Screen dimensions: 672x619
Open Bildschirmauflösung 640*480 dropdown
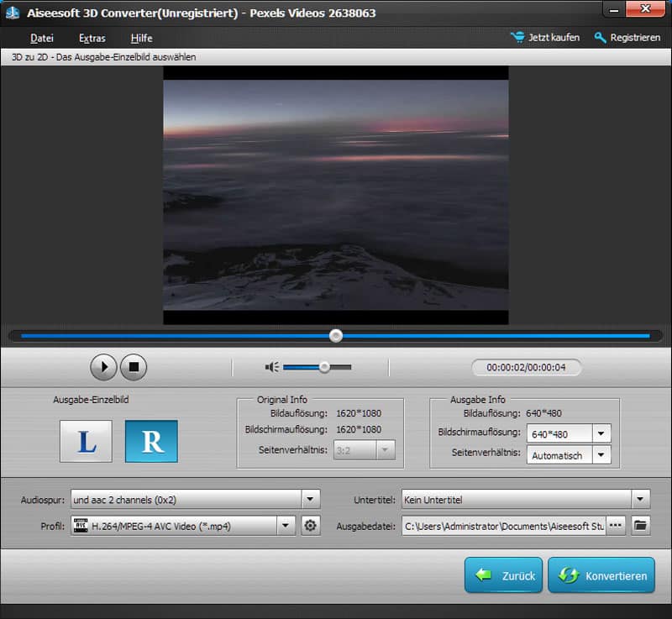pos(601,434)
